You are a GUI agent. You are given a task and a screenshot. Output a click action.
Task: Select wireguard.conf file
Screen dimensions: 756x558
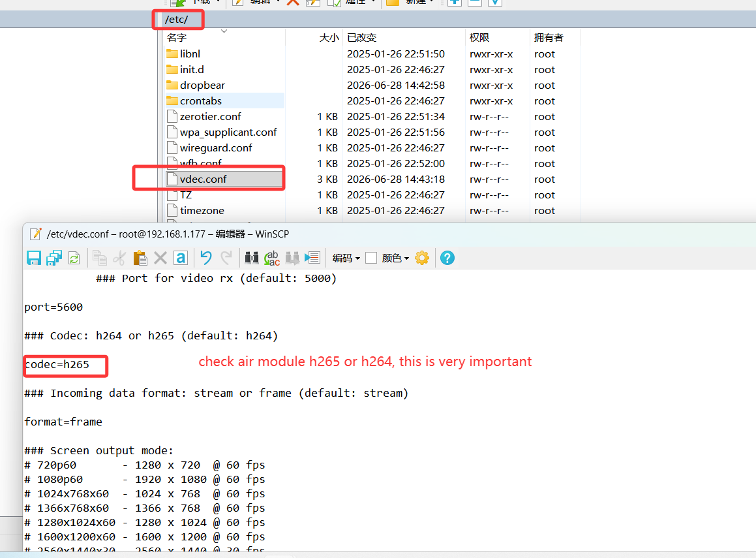216,148
